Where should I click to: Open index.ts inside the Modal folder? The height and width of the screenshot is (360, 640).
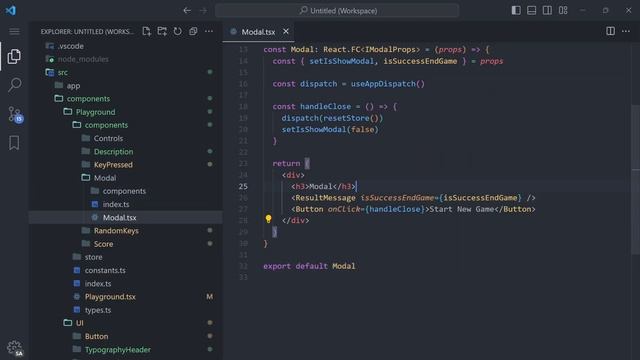(x=116, y=204)
